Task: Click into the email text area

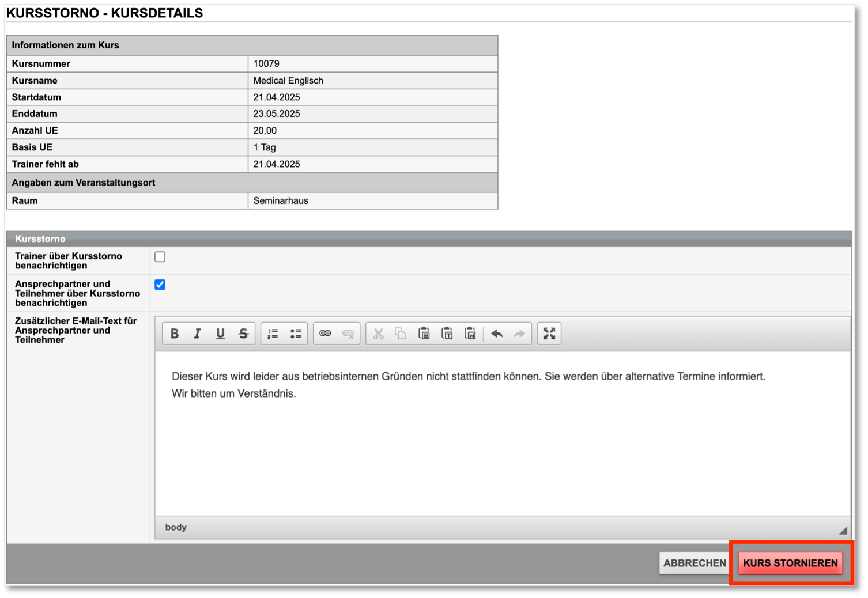Action: pos(501,449)
